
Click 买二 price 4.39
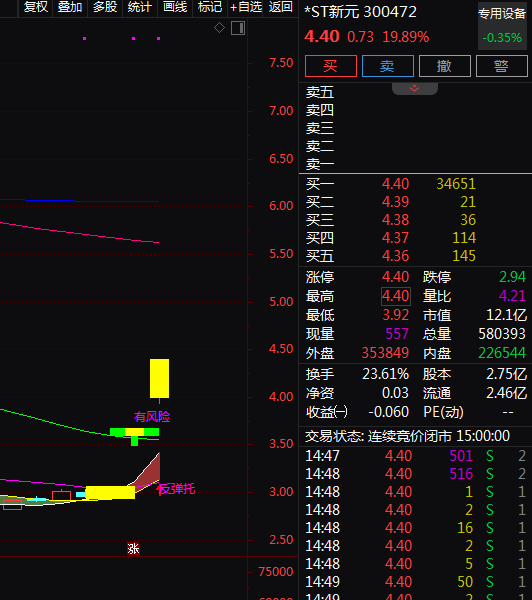click(395, 202)
